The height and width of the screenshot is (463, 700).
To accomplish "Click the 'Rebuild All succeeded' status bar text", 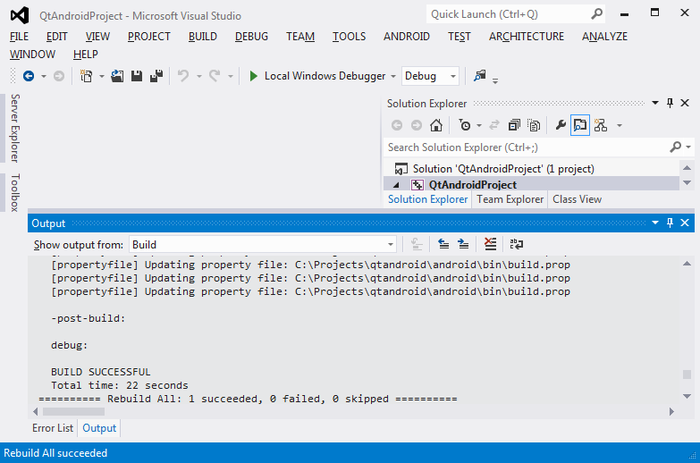I will point(55,453).
